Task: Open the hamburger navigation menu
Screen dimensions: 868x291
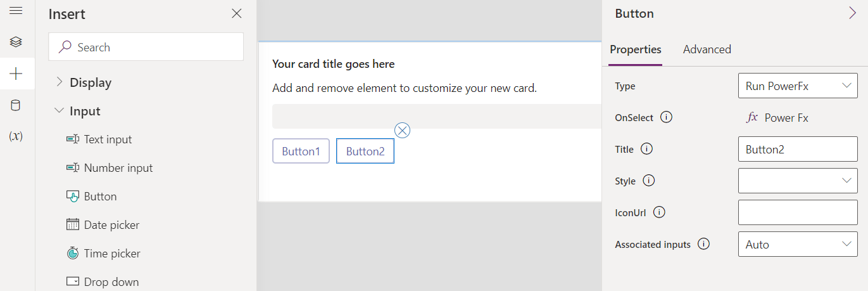Action: click(16, 11)
